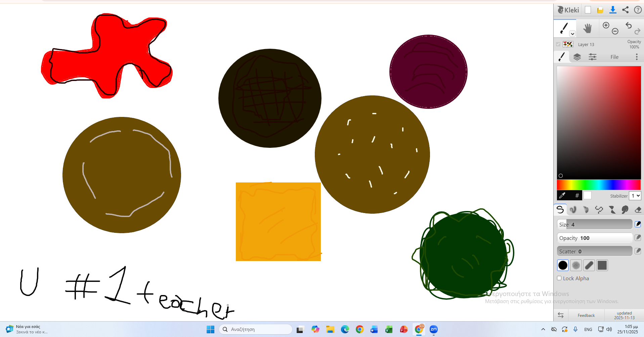Open the File tab
Screen dimensions: 644x337
point(614,57)
